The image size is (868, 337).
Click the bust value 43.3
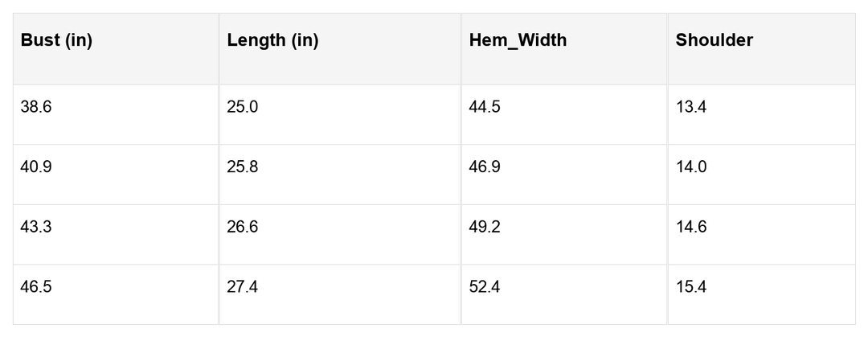[x=36, y=227]
